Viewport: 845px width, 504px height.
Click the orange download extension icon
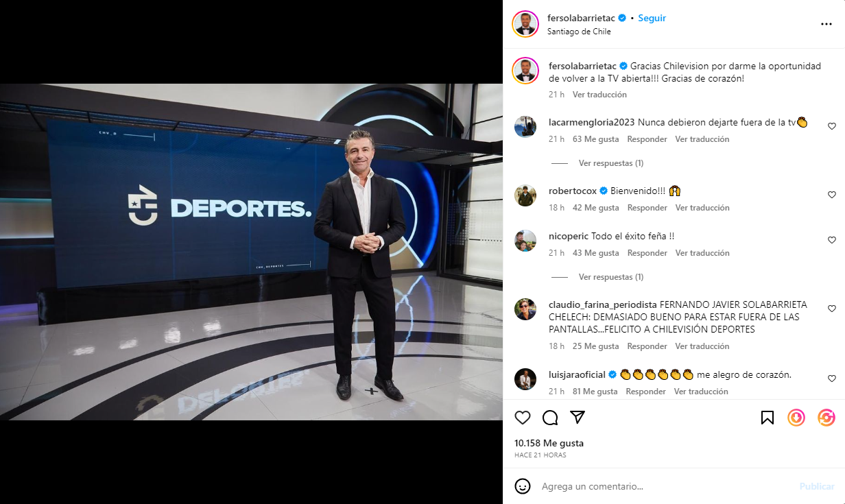[x=796, y=418]
